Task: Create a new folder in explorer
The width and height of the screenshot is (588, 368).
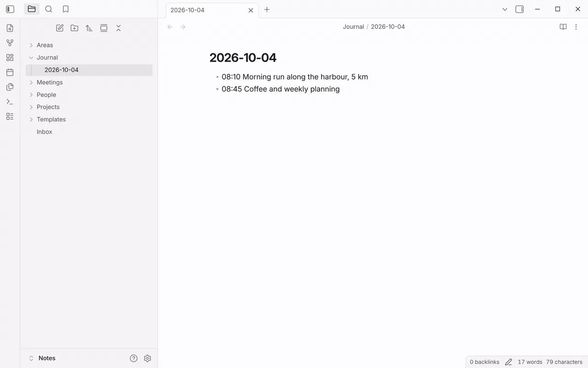Action: coord(74,28)
